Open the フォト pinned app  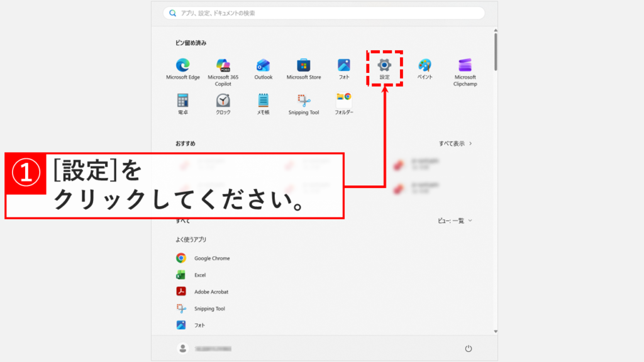[x=344, y=69]
